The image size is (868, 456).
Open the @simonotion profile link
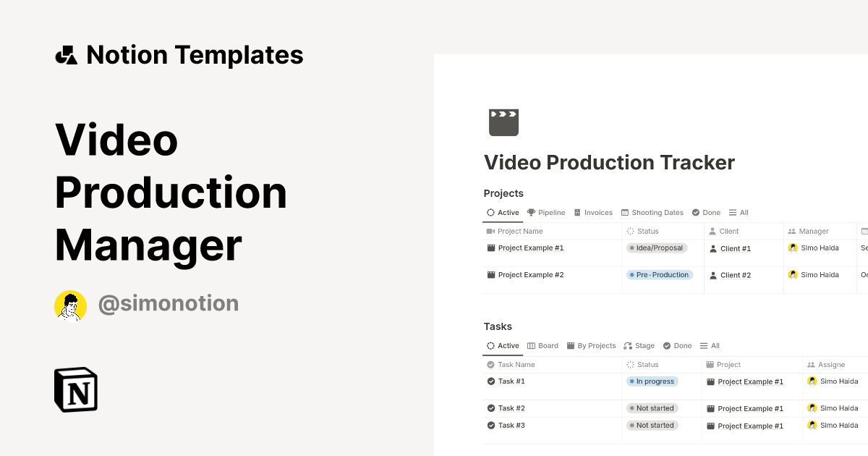pos(168,303)
